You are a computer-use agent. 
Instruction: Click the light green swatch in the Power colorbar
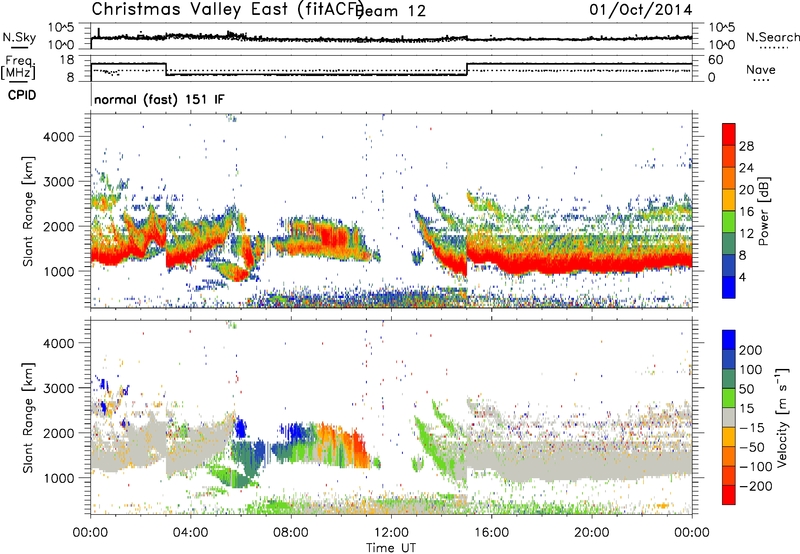pyautogui.click(x=729, y=221)
